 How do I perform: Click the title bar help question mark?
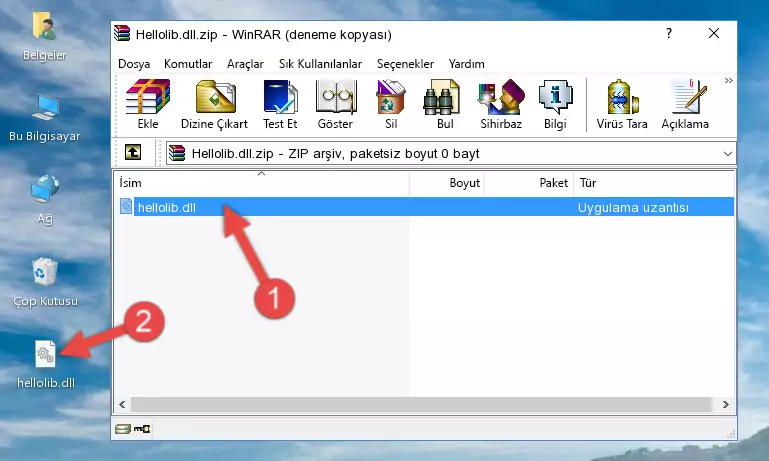669,33
